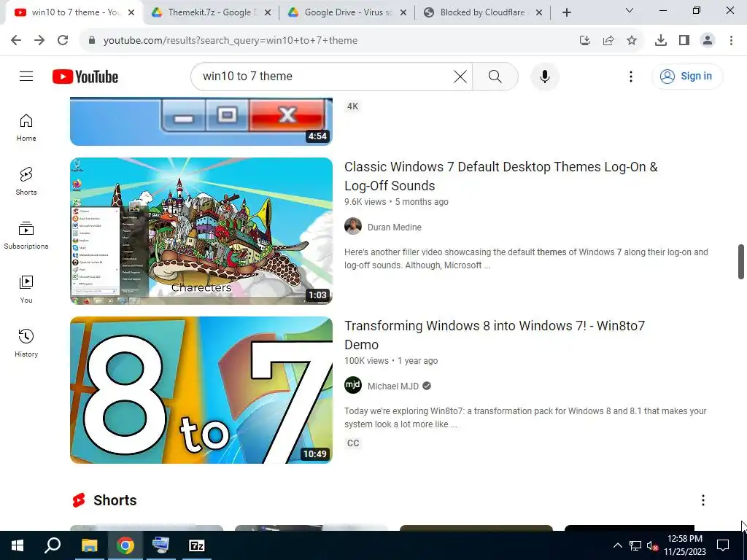Click the 4K badge on the top result
This screenshot has width=747, height=560.
tap(352, 106)
